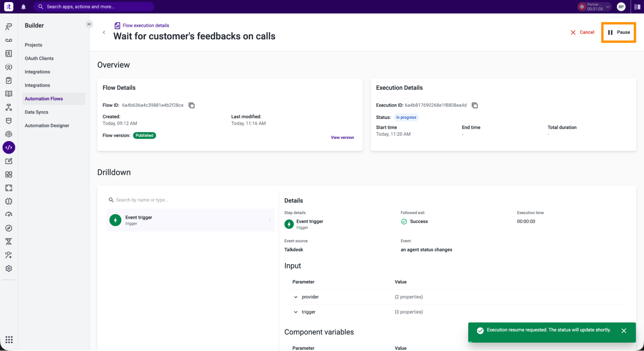The image size is (644, 351).
Task: Copy the Flow ID to clipboard
Action: tap(191, 105)
